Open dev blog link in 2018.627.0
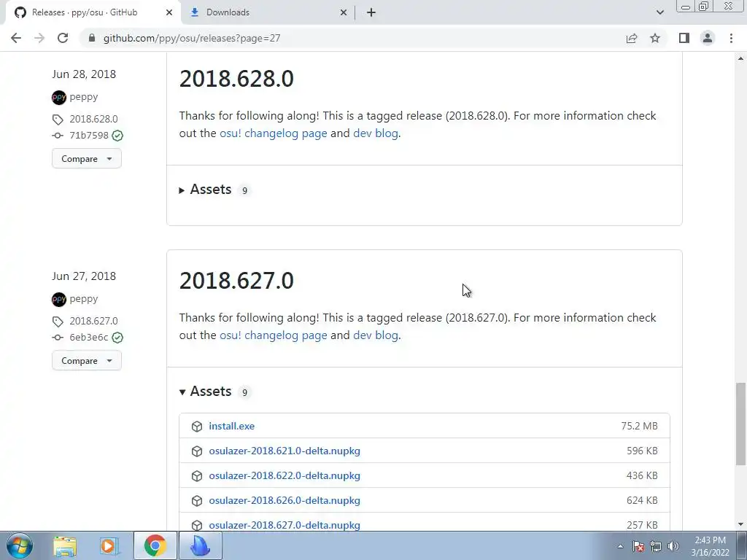 coord(376,335)
